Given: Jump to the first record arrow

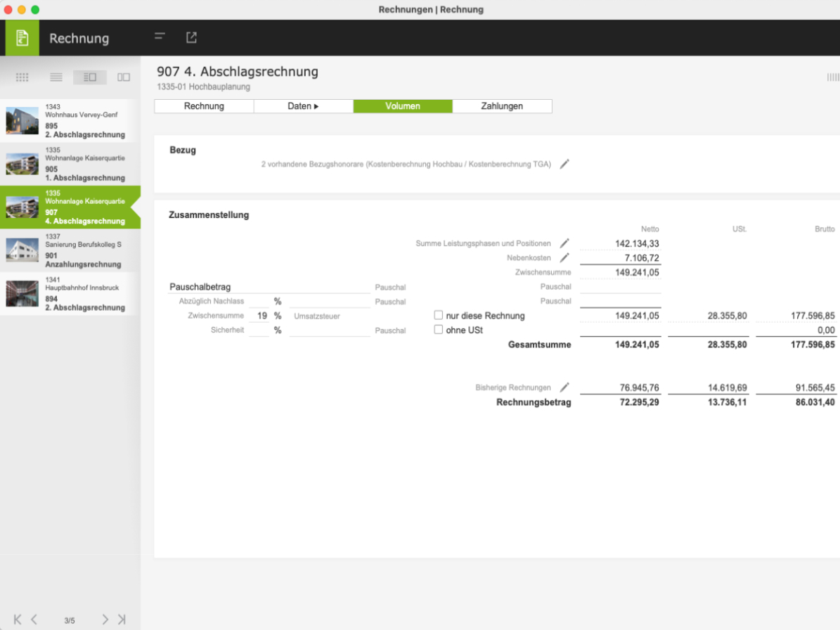Looking at the screenshot, I should coord(18,619).
